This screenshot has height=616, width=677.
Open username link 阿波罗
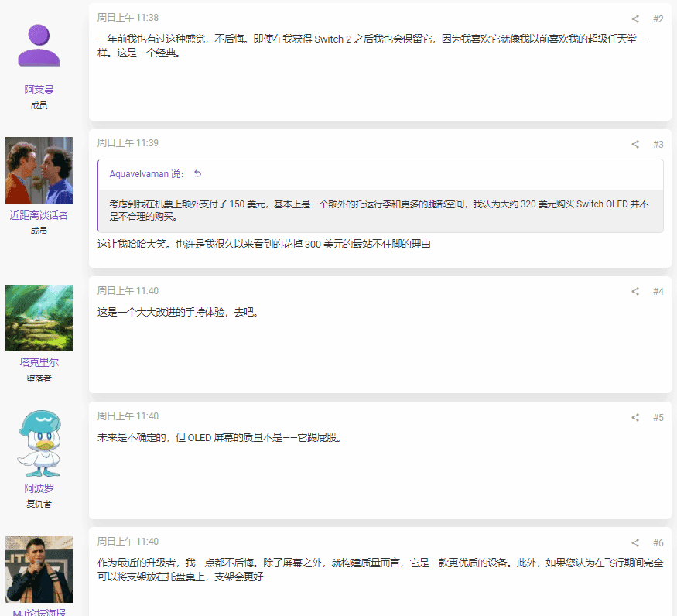[39, 488]
